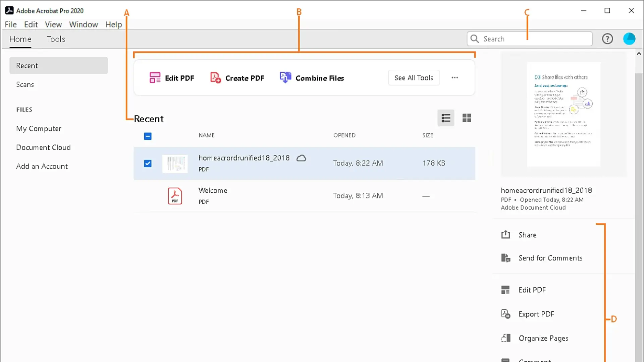
Task: Open the Window menu
Action: [x=83, y=24]
